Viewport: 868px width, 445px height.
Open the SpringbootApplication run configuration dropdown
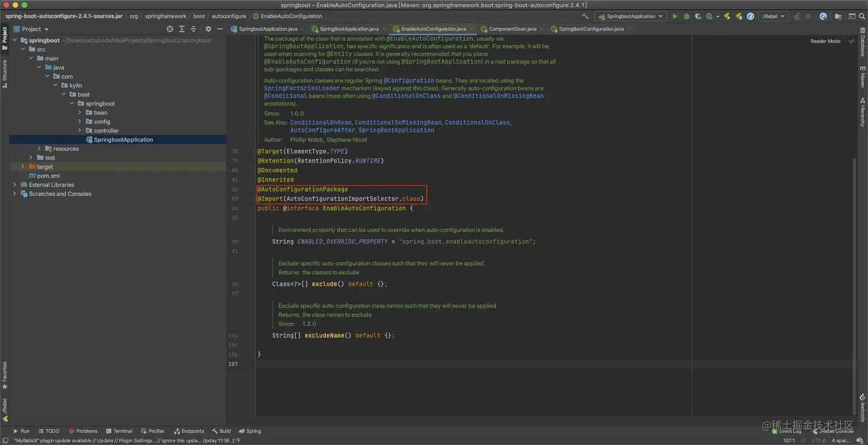coord(630,17)
